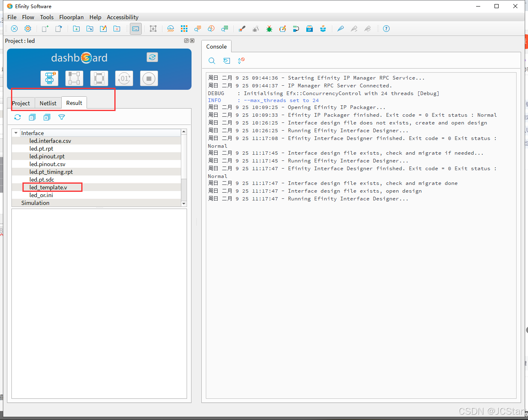The height and width of the screenshot is (420, 528).
Task: Open the IP Catalog blue drawer icon
Action: point(310,29)
